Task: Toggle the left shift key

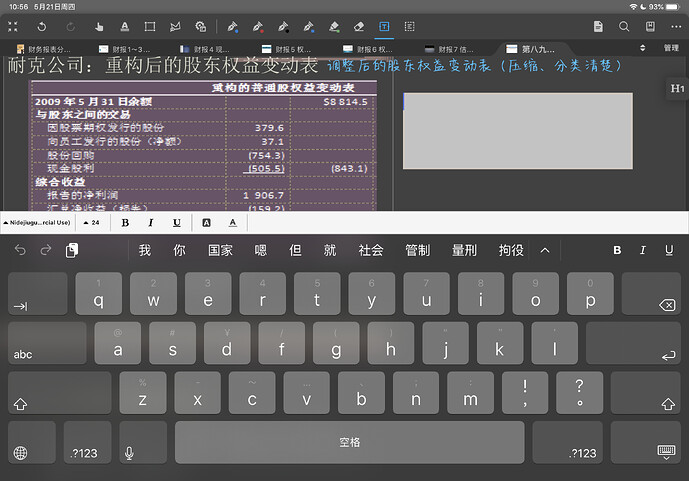Action: click(x=59, y=393)
